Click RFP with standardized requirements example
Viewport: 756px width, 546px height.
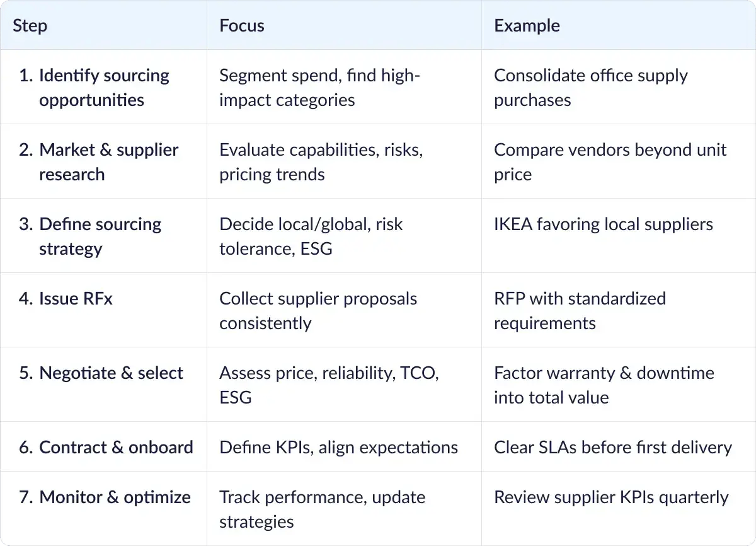[x=580, y=310]
